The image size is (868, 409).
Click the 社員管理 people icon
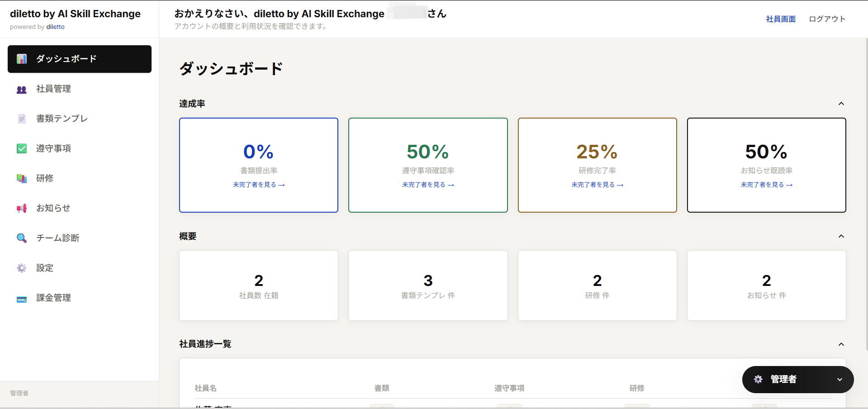coord(22,89)
